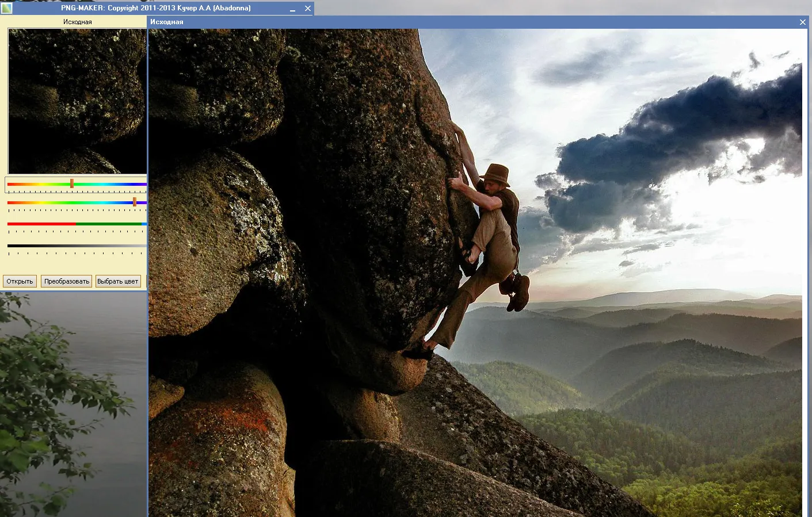Screen dimensions: 812x517
Task: Close the PNG-MAKER window
Action: coord(308,9)
